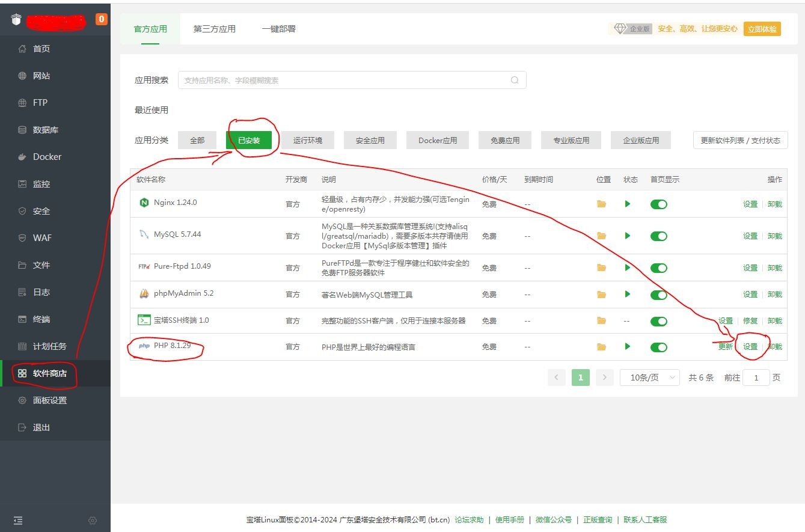Click 更新软件列表 / 支付状态 button

click(x=740, y=140)
